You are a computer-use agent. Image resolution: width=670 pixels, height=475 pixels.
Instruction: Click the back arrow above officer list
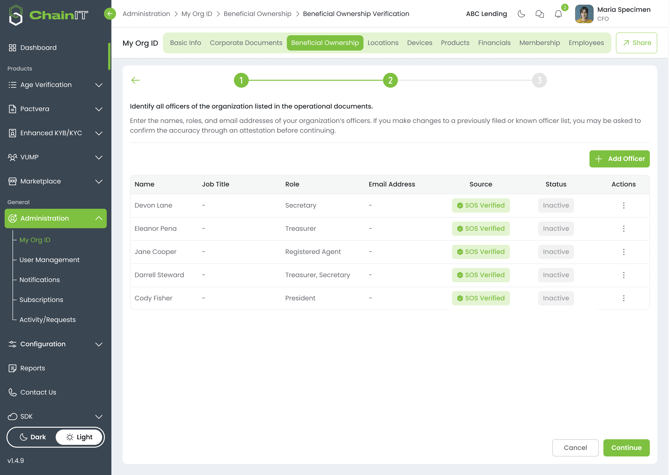pos(136,80)
